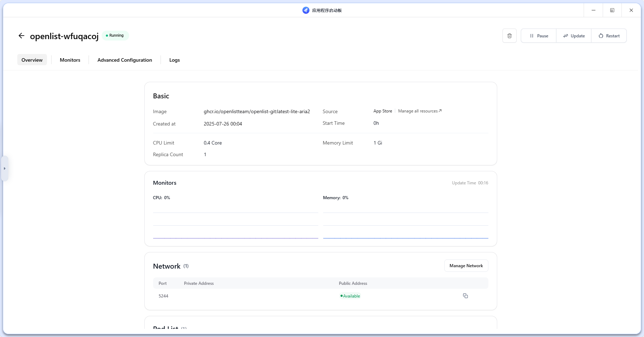
Task: Click the openlist-wfuqacoj app title
Action: 64,36
